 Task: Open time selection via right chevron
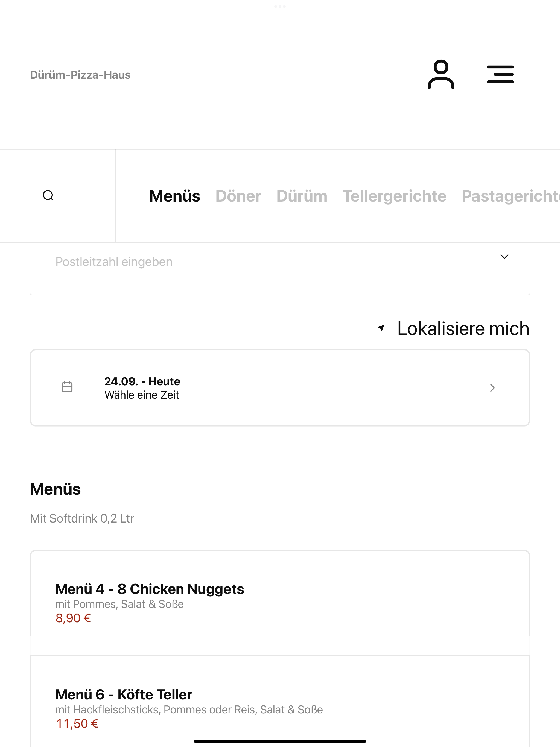click(492, 388)
